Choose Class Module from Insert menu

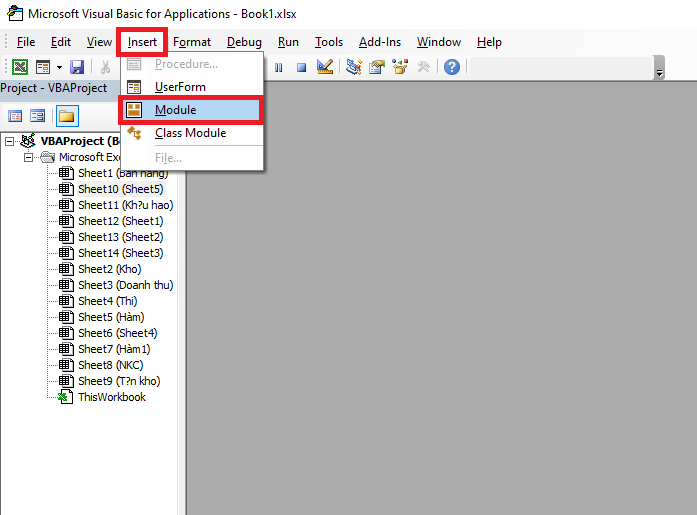(x=192, y=133)
